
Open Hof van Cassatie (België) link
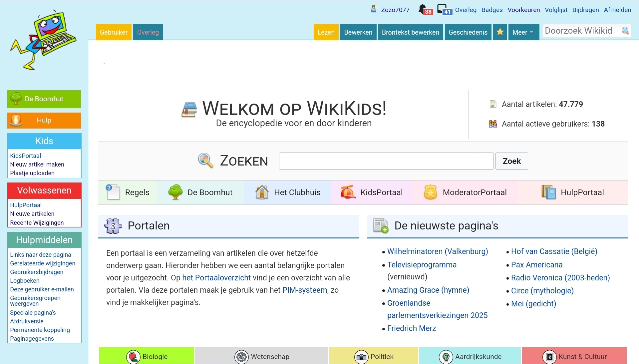tap(554, 251)
